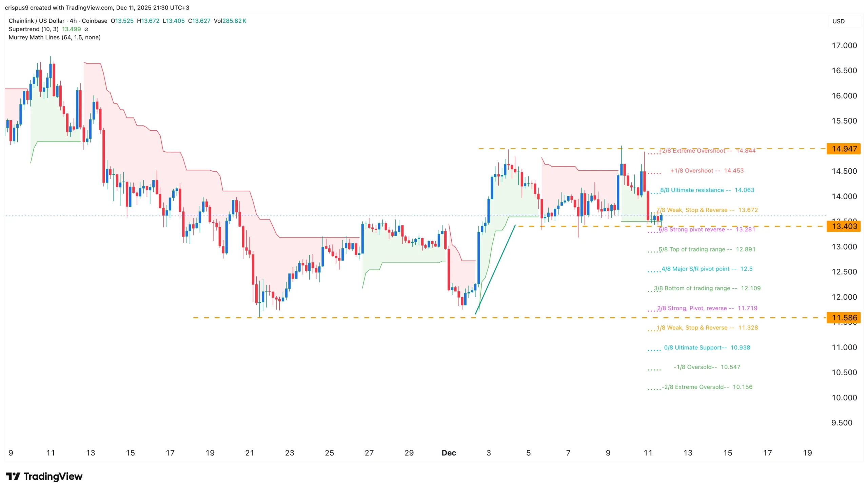The width and height of the screenshot is (868, 491).
Task: Click the TradingView wordmark text
Action: (x=53, y=476)
